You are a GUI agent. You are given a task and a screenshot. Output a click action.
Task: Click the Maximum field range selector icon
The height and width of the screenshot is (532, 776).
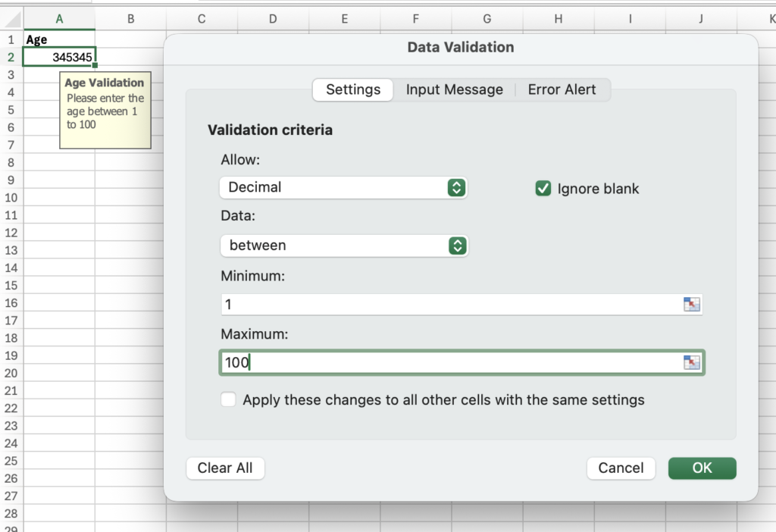point(692,362)
